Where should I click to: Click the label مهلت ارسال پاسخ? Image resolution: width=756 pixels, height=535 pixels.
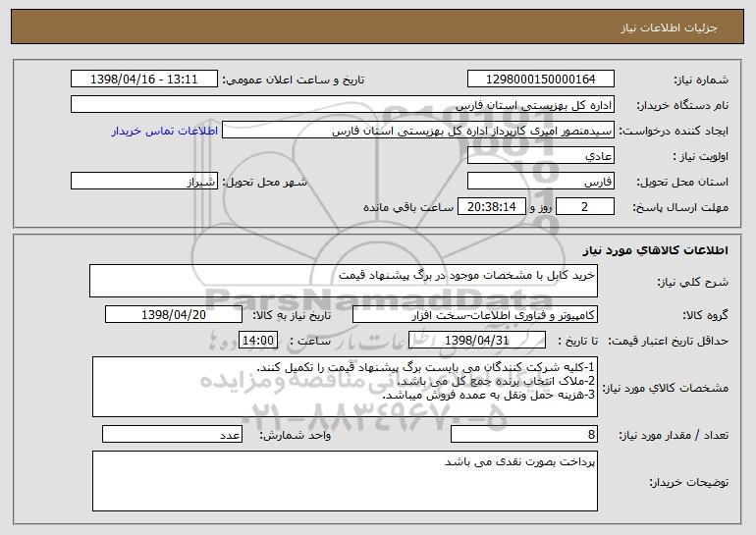(680, 207)
